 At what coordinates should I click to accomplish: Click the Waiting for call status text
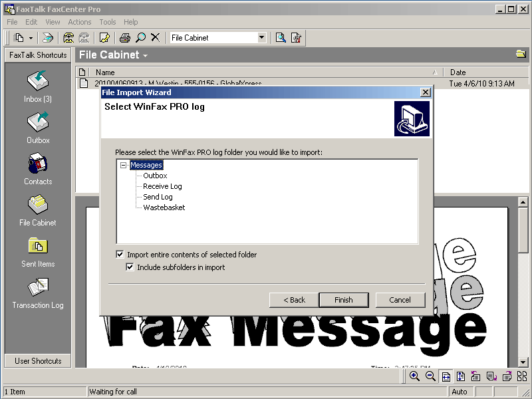point(113,392)
